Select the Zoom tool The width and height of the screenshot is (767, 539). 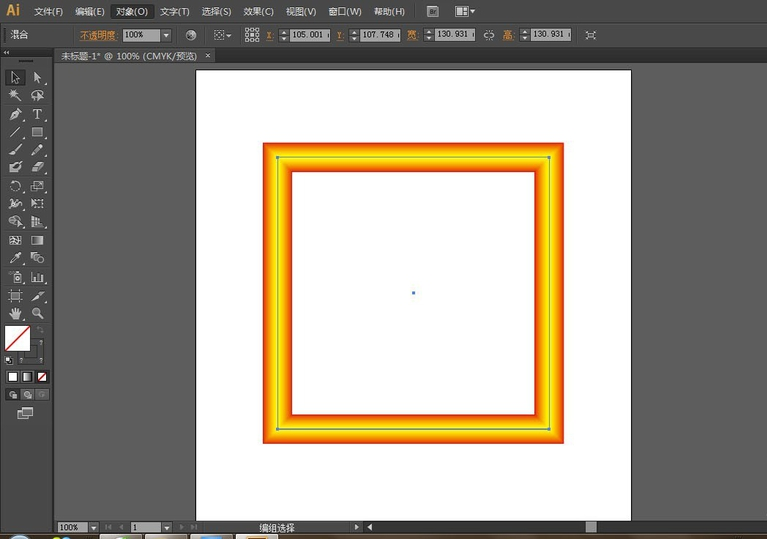(37, 313)
